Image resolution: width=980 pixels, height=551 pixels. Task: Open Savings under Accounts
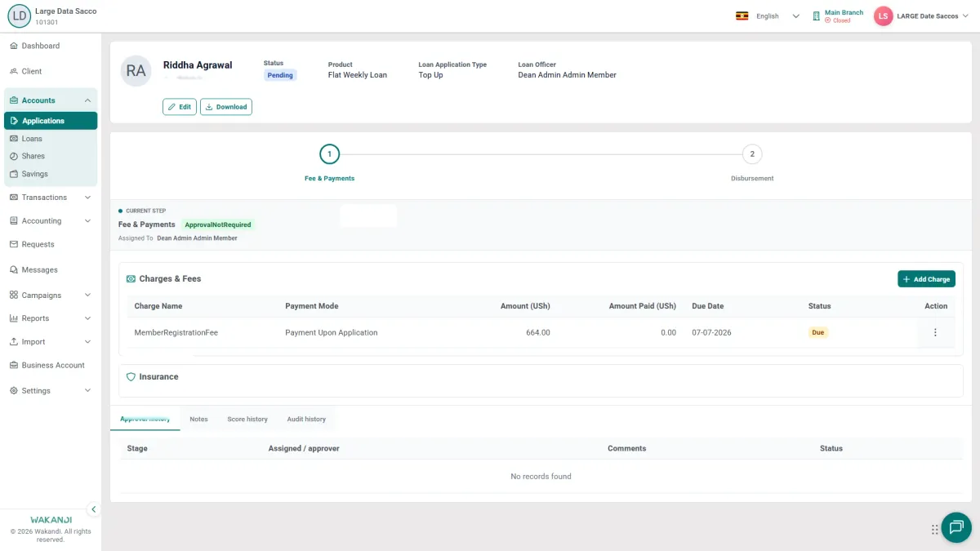pos(34,174)
